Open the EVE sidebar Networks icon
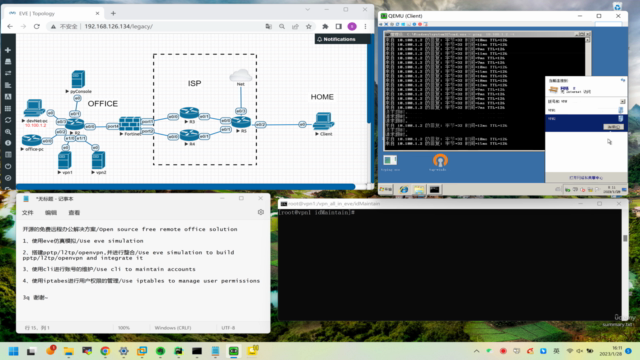 pos(8,73)
